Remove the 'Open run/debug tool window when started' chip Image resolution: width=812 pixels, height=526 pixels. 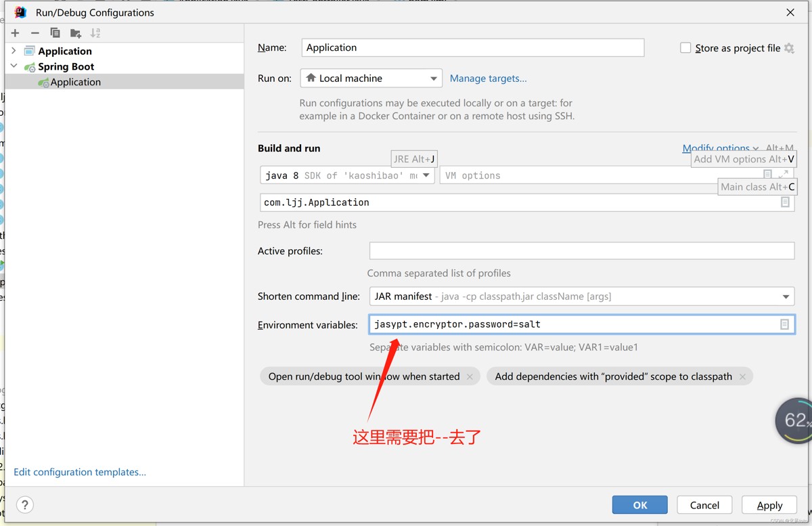tap(470, 376)
